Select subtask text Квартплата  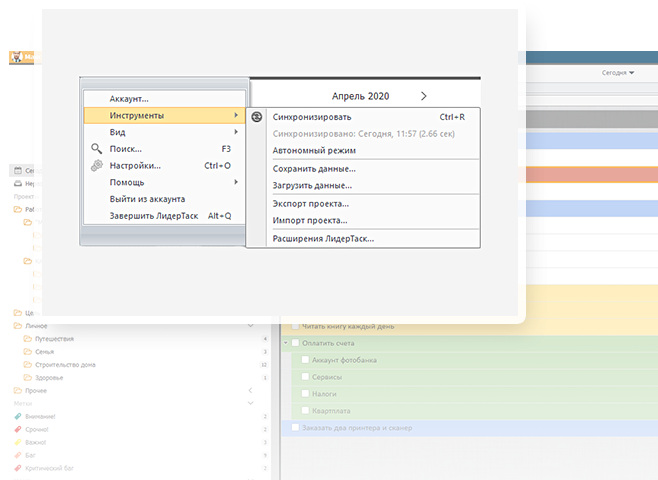[331, 410]
